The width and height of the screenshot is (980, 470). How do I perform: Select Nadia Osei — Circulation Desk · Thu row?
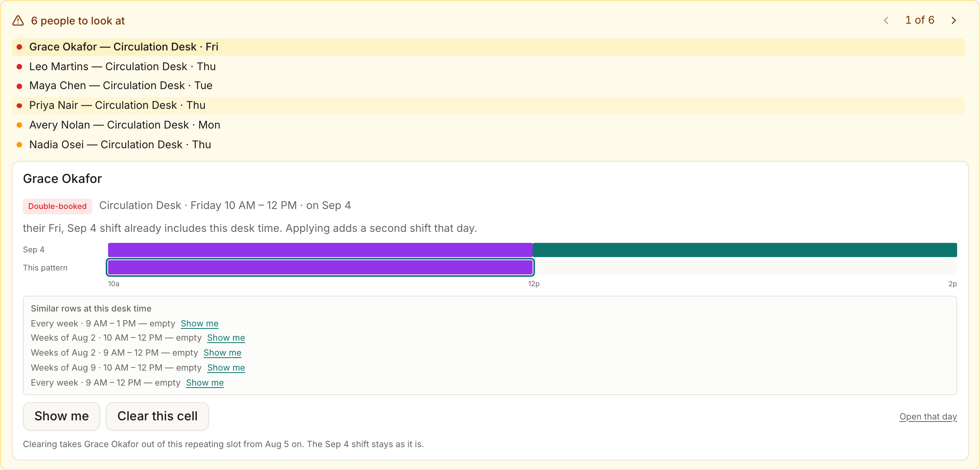pyautogui.click(x=488, y=145)
